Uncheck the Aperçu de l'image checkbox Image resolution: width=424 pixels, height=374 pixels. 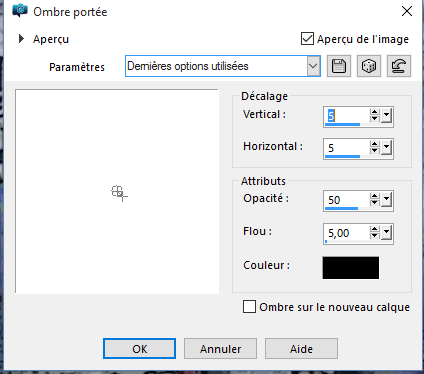pyautogui.click(x=307, y=39)
